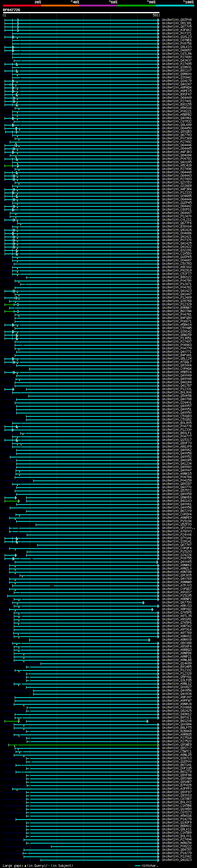Choose the UniRef100_Q9XF73 row label

[x=177, y=443]
